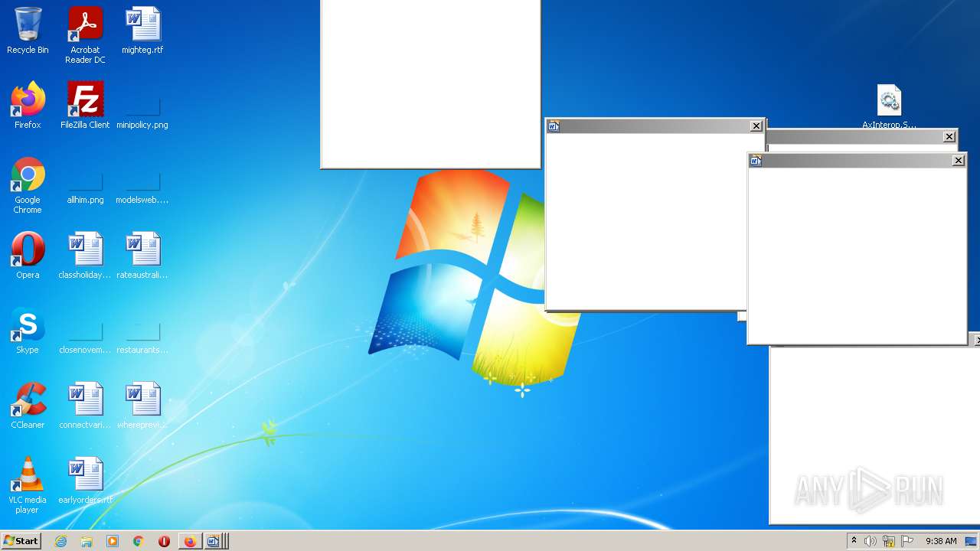Open Windows Explorer folder in taskbar
This screenshot has height=551, width=980.
point(87,541)
